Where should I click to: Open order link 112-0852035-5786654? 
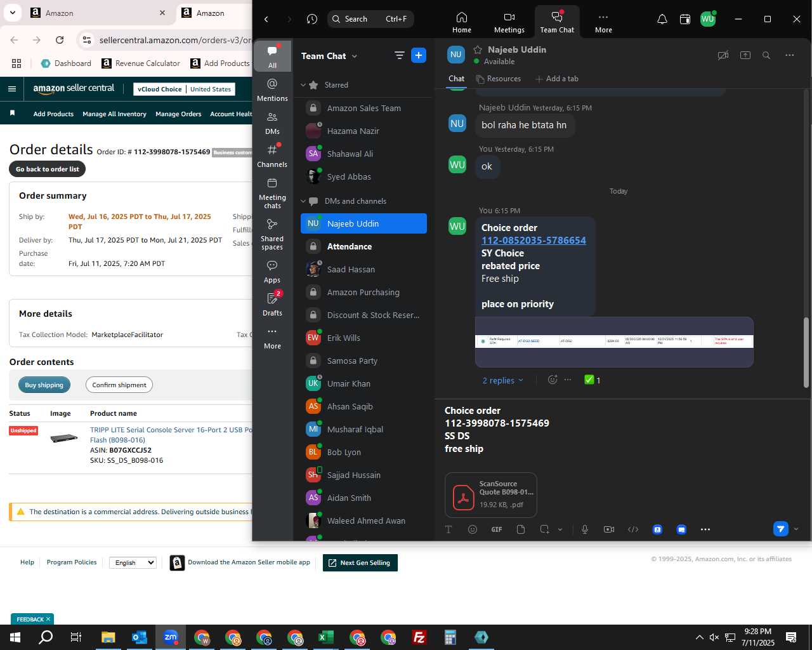point(534,241)
